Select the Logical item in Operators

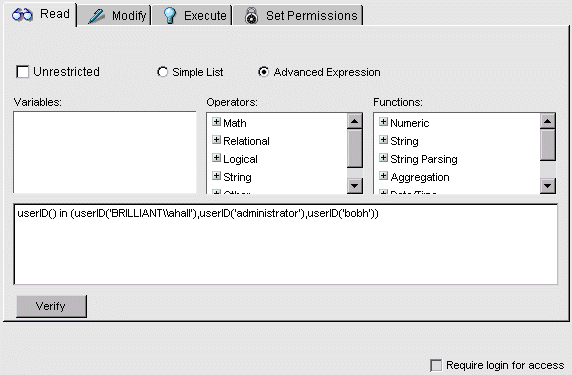[240, 159]
